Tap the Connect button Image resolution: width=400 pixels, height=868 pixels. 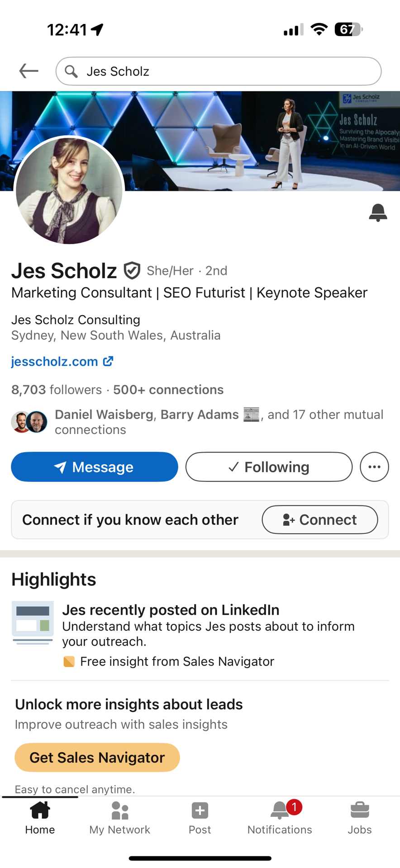[x=320, y=519]
